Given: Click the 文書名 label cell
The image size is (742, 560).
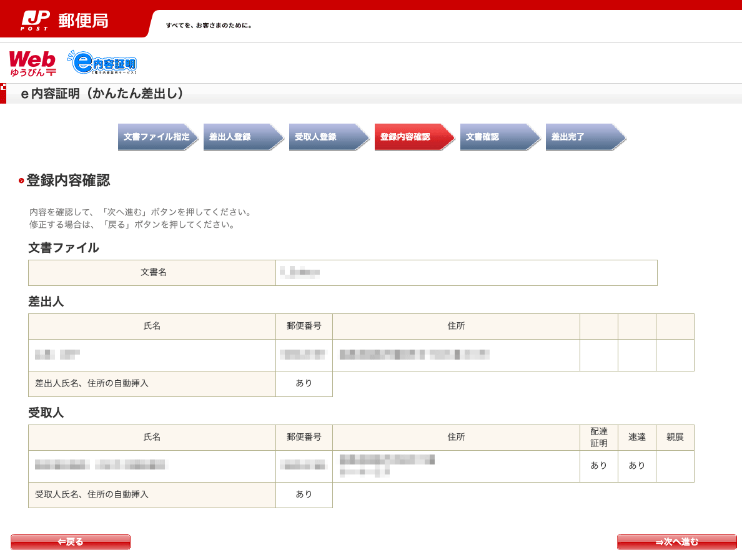Looking at the screenshot, I should (152, 272).
